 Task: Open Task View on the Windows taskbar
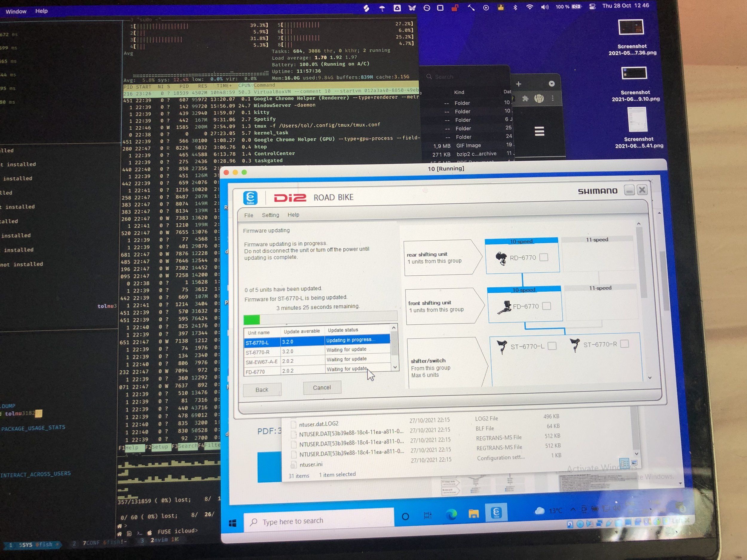coord(428,515)
